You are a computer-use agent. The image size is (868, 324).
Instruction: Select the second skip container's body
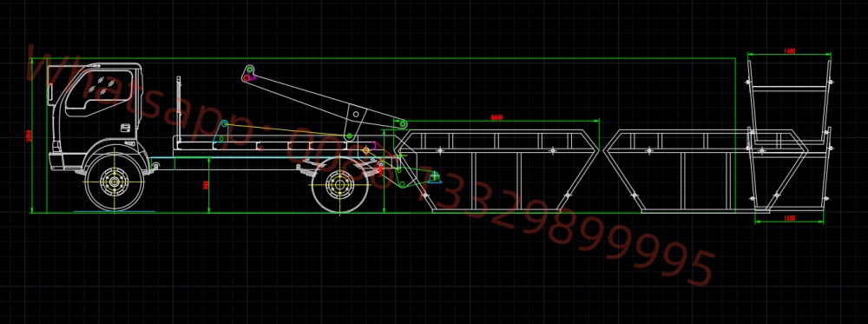703,170
